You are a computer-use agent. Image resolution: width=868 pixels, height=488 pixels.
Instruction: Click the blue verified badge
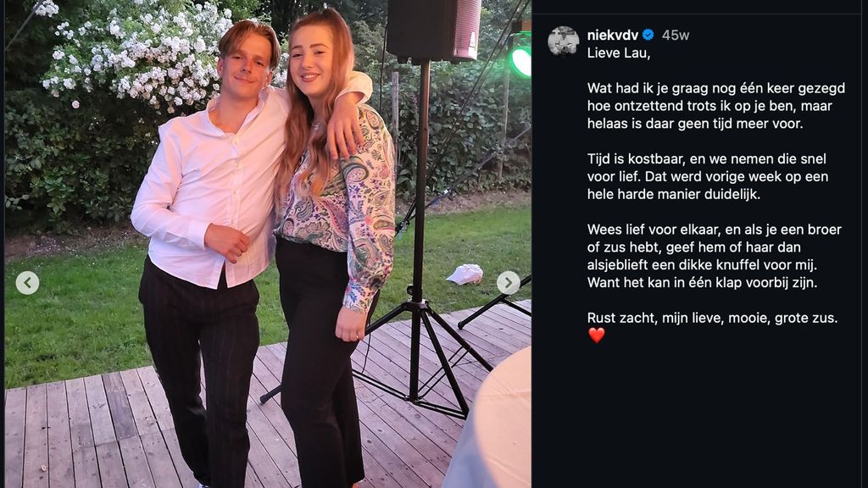[648, 36]
